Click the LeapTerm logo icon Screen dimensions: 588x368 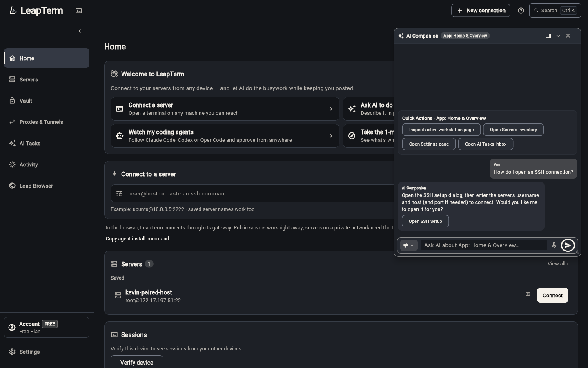click(x=13, y=11)
